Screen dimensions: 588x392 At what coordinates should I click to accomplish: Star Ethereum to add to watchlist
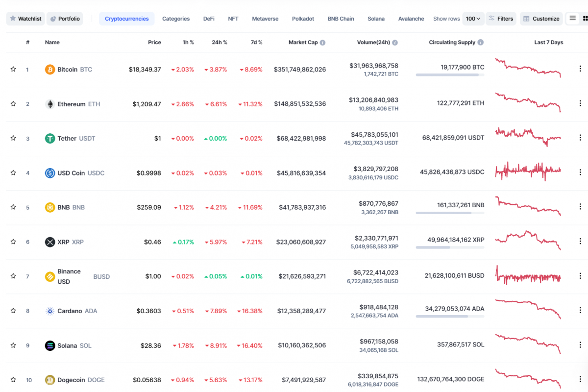pos(13,104)
